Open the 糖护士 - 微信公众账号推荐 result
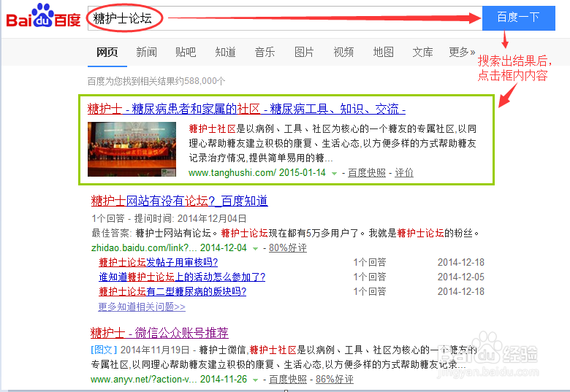 coord(159,333)
